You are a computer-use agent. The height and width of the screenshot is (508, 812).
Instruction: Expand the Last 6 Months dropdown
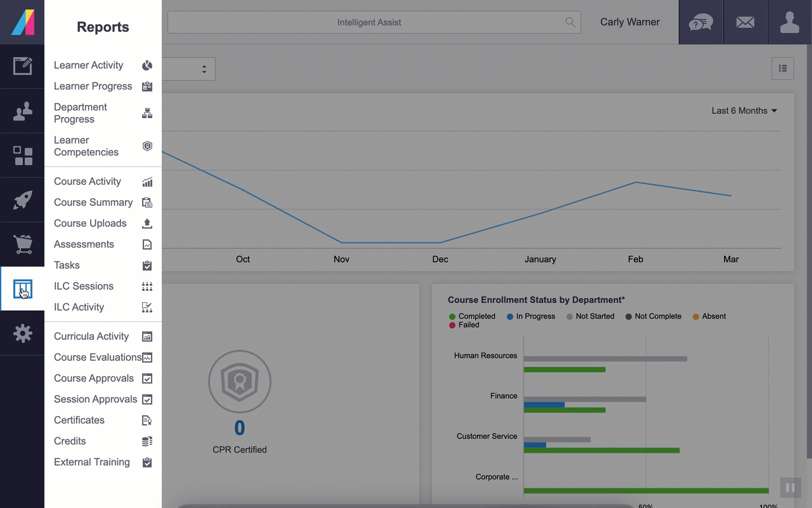[x=744, y=110]
